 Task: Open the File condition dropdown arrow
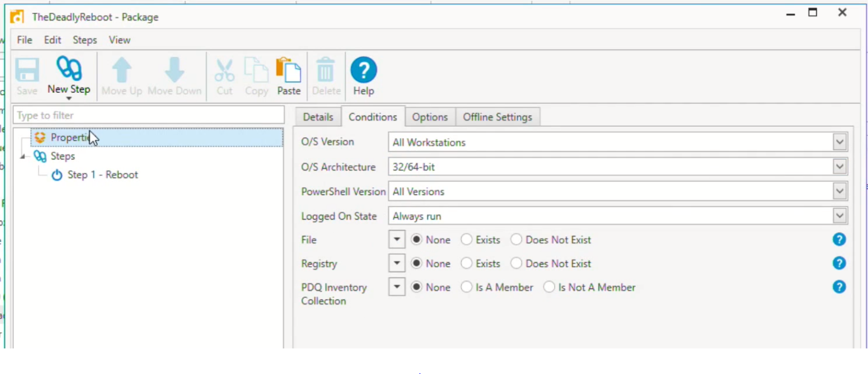(397, 240)
